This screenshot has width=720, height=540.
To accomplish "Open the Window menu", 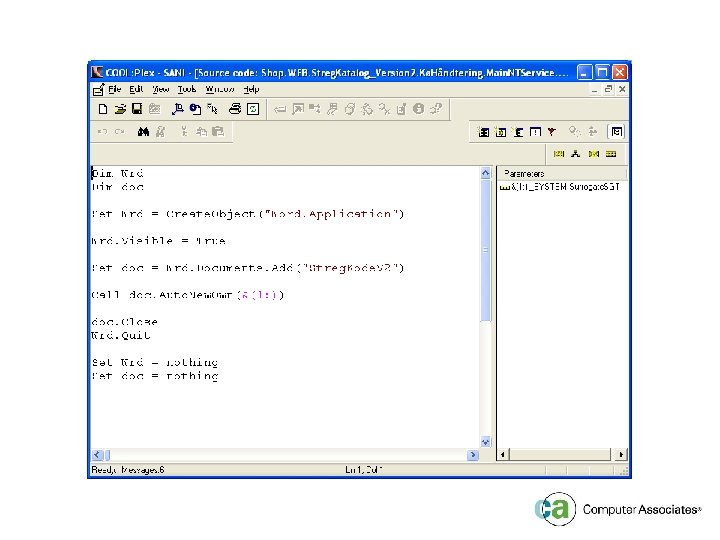I will point(220,89).
